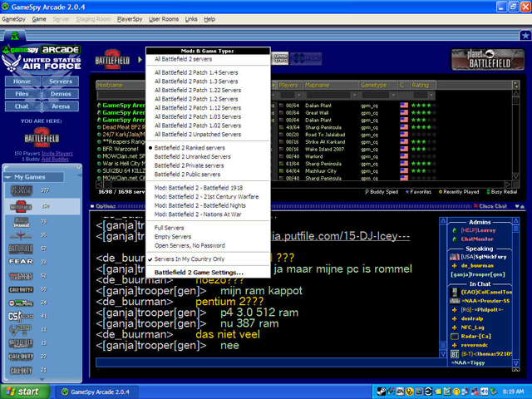Click the plus icon beside NFC_Lag

(455, 328)
